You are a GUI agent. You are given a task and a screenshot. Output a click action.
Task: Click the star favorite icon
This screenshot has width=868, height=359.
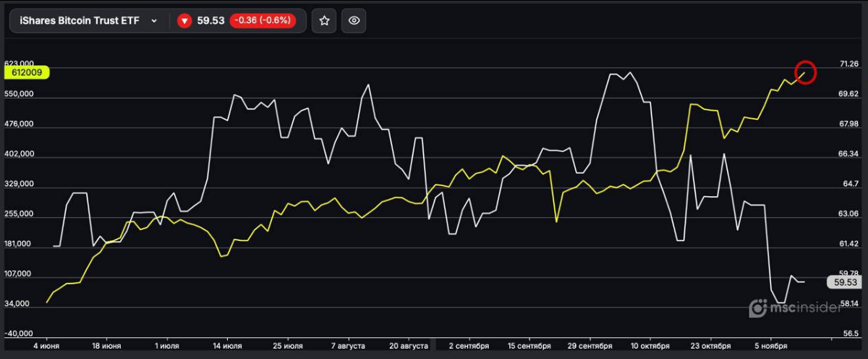[x=324, y=21]
